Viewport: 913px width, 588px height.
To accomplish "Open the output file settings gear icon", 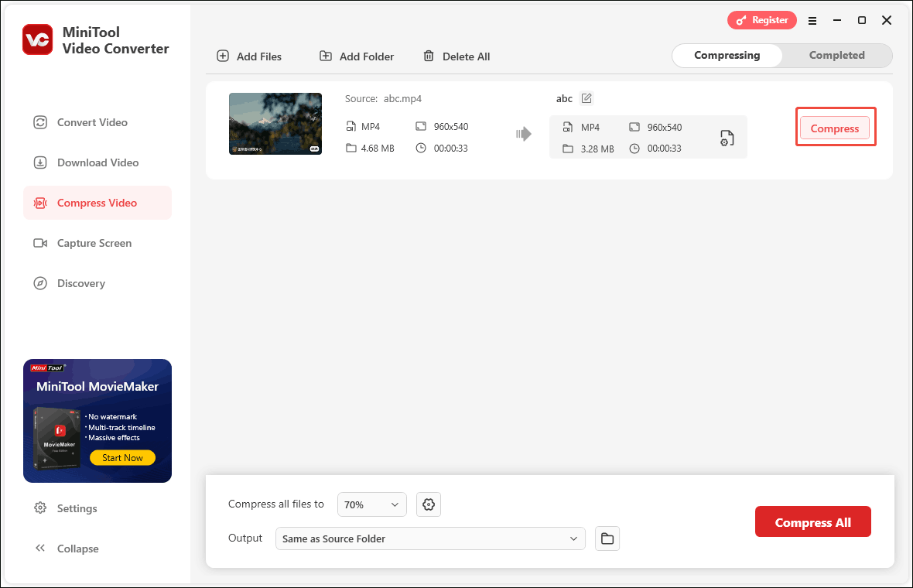I will tap(727, 138).
